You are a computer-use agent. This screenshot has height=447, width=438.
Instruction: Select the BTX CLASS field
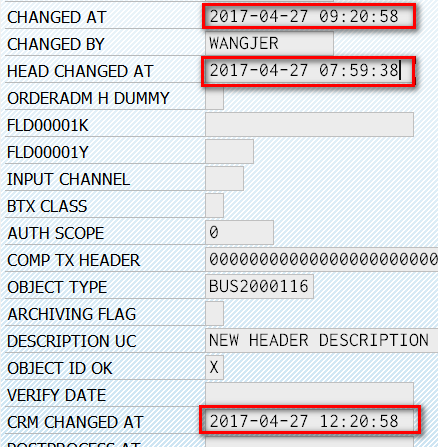point(214,206)
